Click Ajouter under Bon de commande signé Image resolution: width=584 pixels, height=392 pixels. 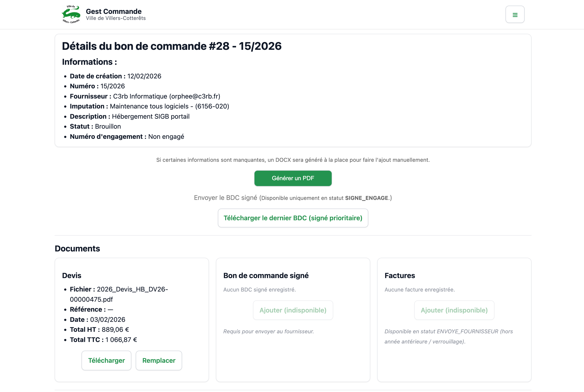coord(293,310)
